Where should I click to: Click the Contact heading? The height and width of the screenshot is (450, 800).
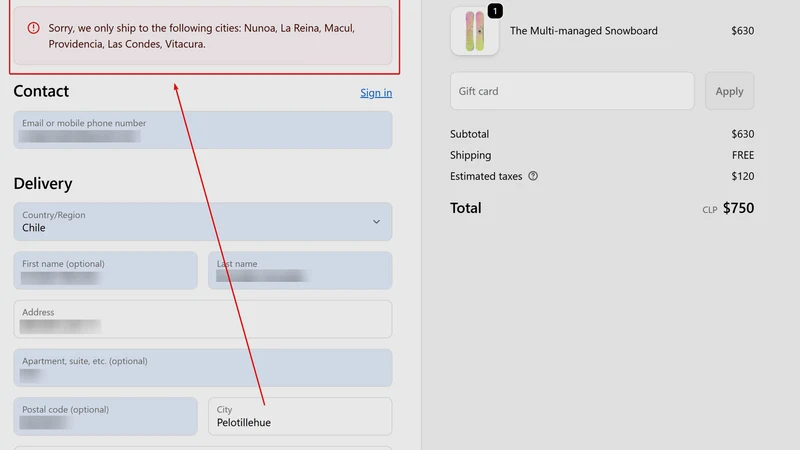point(41,91)
